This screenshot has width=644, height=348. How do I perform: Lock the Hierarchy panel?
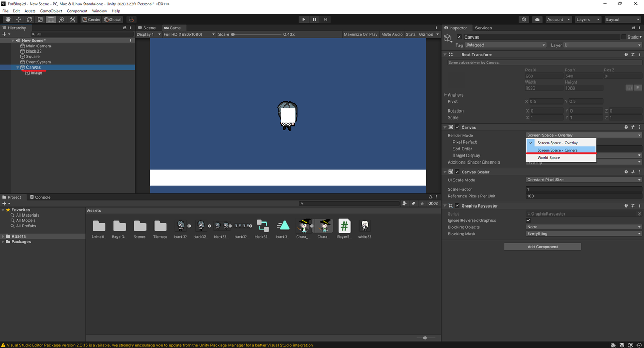(x=125, y=28)
